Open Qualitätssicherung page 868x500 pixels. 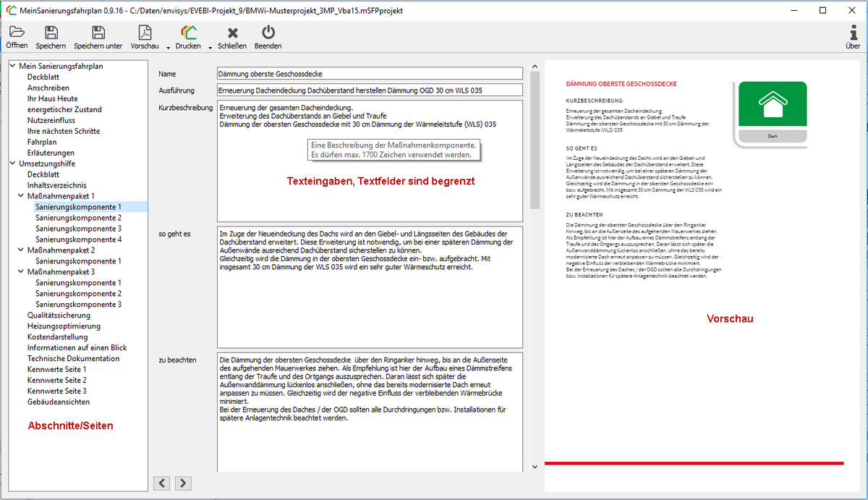[x=59, y=315]
